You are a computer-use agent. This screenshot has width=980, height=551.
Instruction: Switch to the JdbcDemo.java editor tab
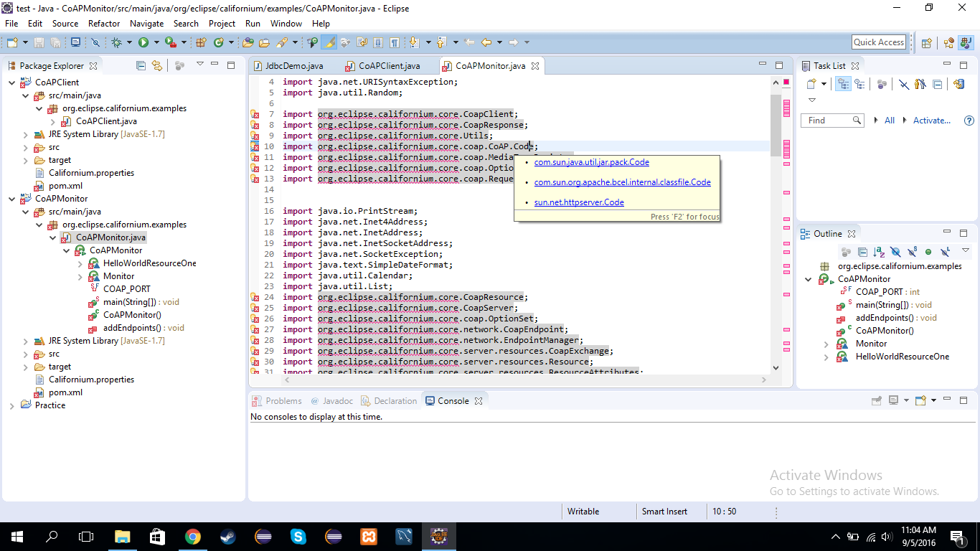point(294,66)
